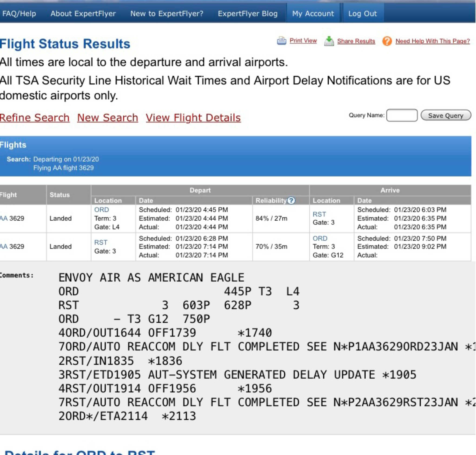The width and height of the screenshot is (476, 455).
Task: Click the orange question mark help icon
Action: point(387,41)
